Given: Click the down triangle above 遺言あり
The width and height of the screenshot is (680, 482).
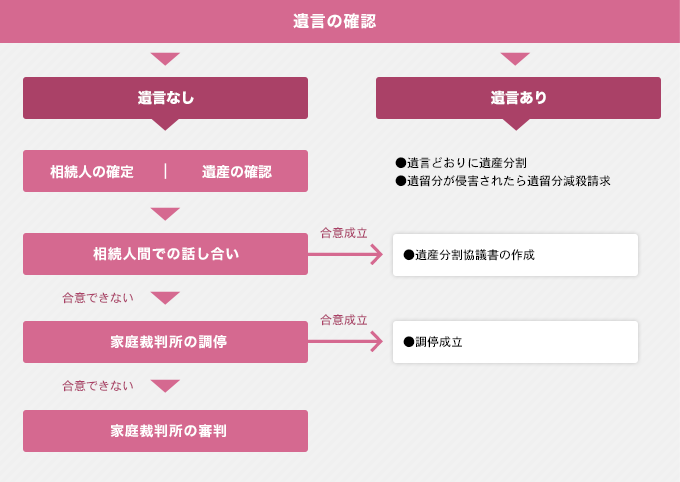Looking at the screenshot, I should tap(515, 59).
